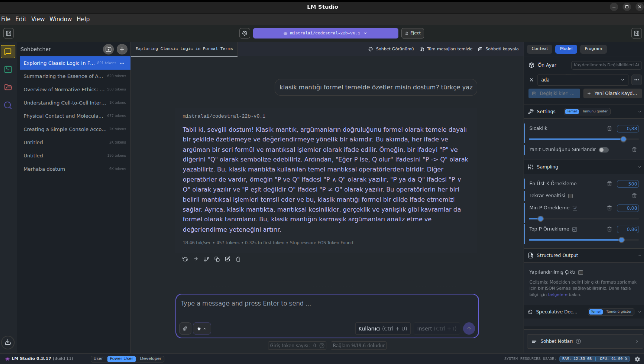
Task: Open the Developer terminal section icon
Action: pyautogui.click(x=8, y=69)
